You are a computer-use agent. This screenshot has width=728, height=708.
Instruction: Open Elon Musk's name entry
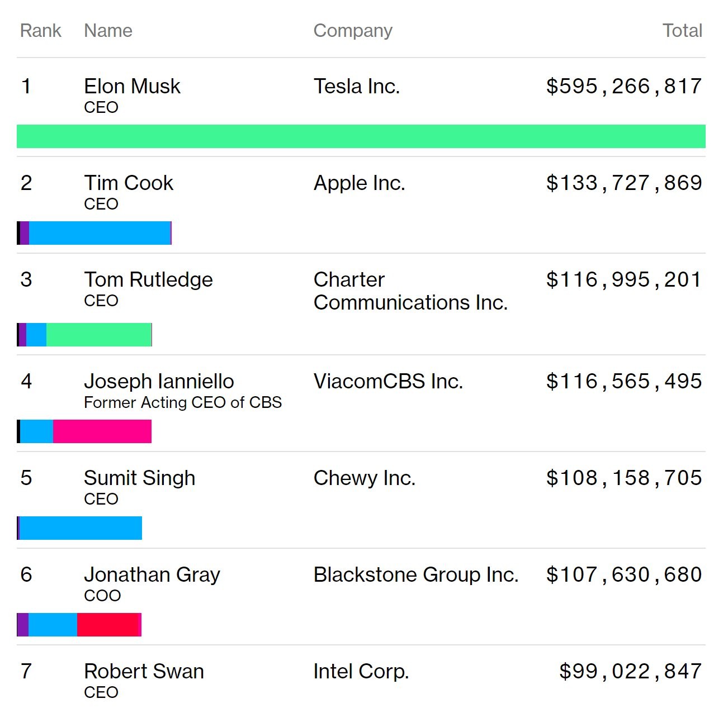click(x=132, y=87)
